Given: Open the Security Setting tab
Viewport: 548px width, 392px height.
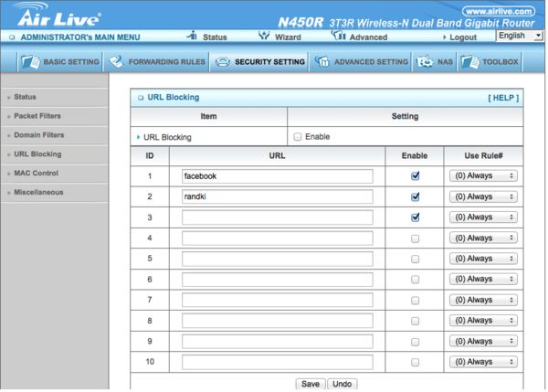Looking at the screenshot, I should [259, 62].
